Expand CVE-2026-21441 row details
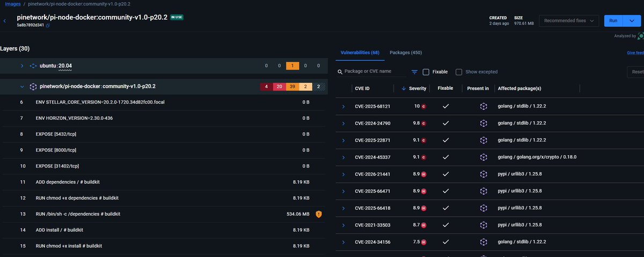This screenshot has width=644, height=257. (x=343, y=174)
